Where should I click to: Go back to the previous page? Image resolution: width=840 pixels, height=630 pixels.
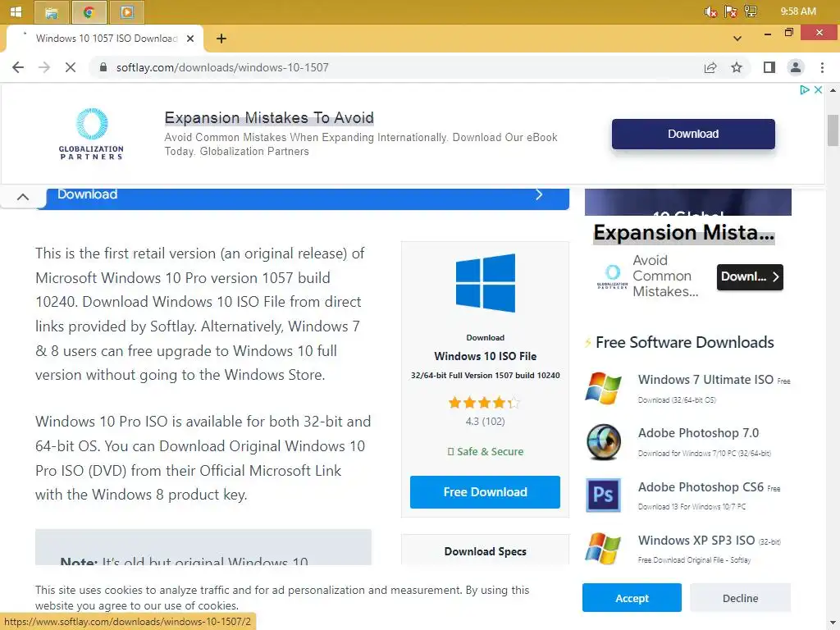tap(18, 67)
